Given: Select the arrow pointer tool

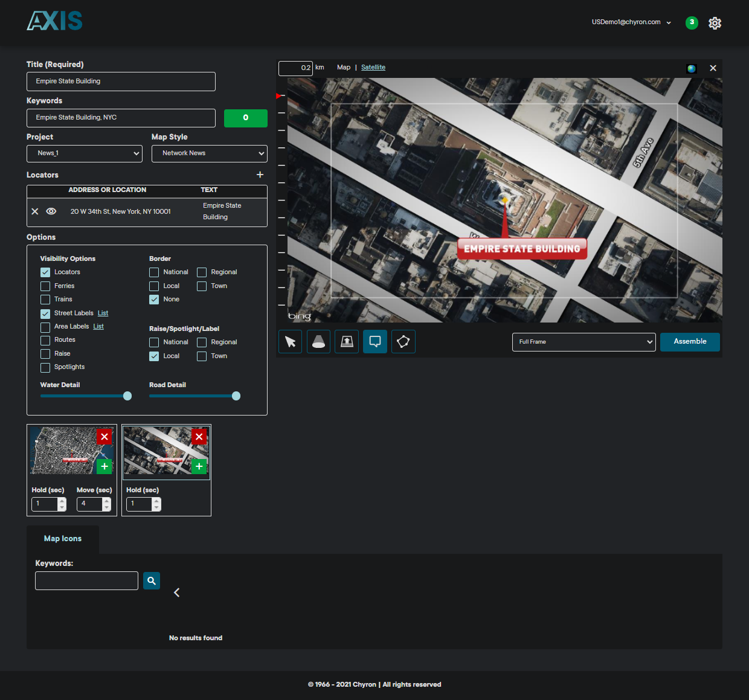Looking at the screenshot, I should [x=290, y=342].
